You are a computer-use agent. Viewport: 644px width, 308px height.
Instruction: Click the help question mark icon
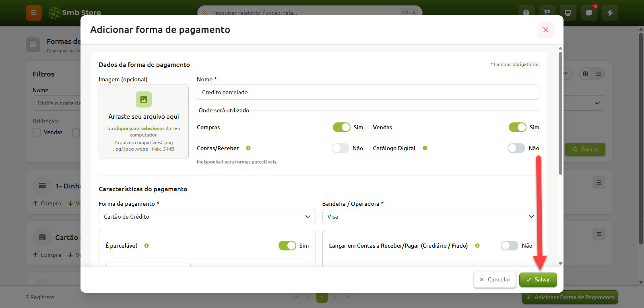[526, 12]
